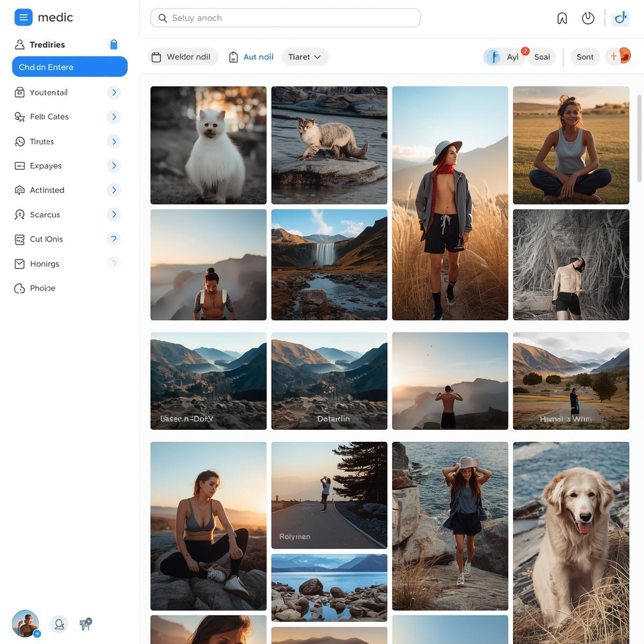Select the Chd dn Entere sidebar item
644x644 pixels.
[70, 67]
